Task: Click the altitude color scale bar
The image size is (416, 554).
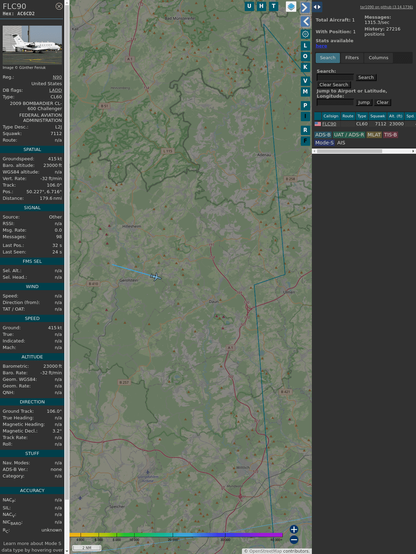Action: coord(176,535)
